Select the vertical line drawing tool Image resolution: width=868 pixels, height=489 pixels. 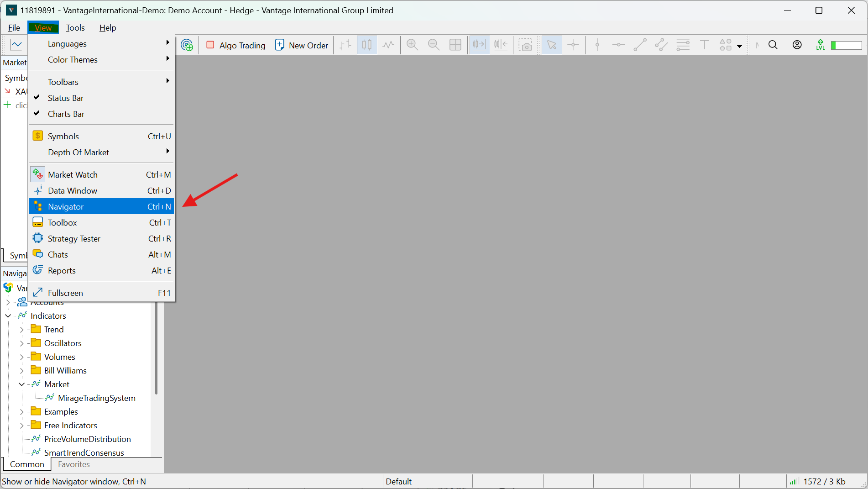click(597, 45)
